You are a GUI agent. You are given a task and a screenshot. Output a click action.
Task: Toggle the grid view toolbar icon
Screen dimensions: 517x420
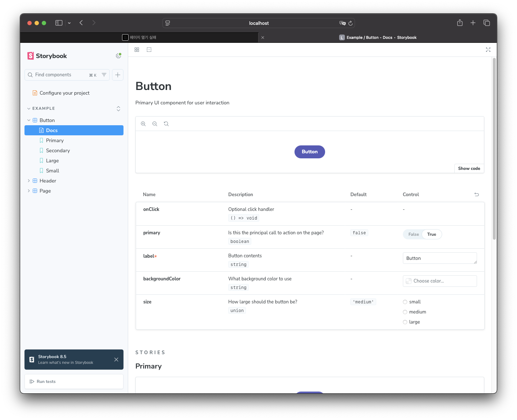137,50
